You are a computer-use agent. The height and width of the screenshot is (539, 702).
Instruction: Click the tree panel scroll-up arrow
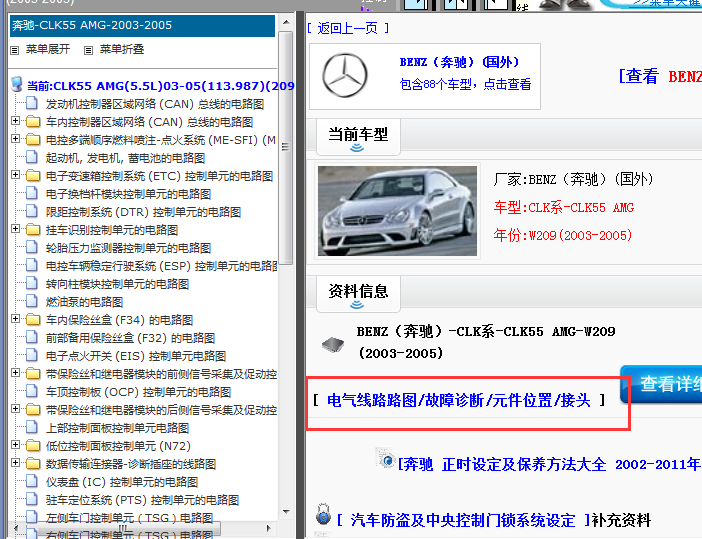pyautogui.click(x=286, y=22)
